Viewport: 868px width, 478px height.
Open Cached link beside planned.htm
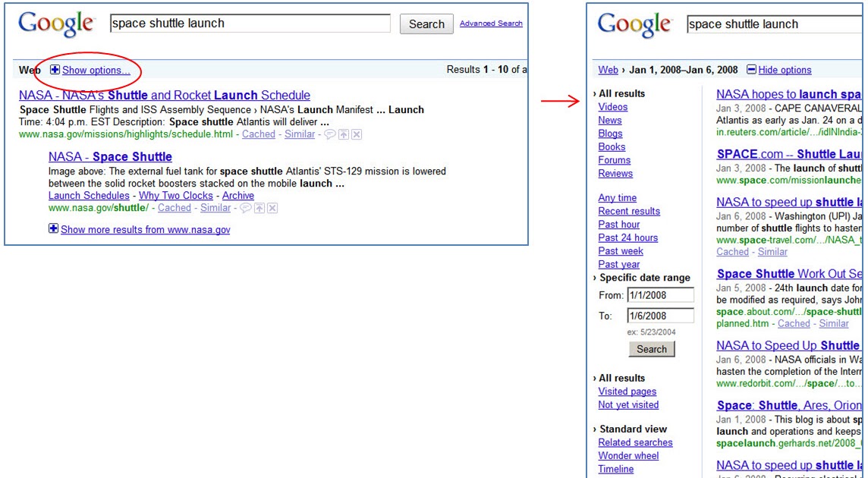[x=794, y=323]
